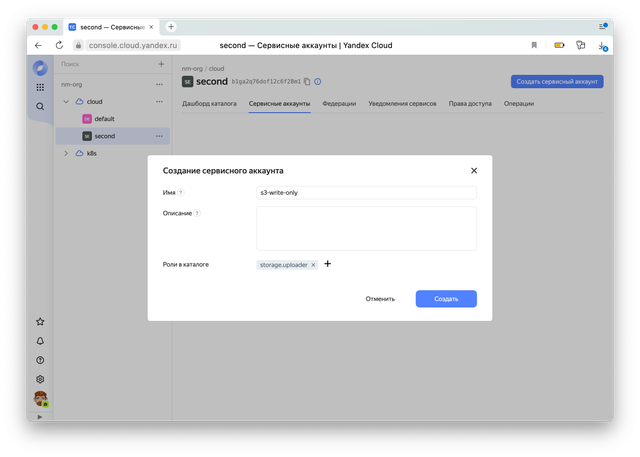
Task: Open the favorites star in sidebar
Action: [x=40, y=322]
